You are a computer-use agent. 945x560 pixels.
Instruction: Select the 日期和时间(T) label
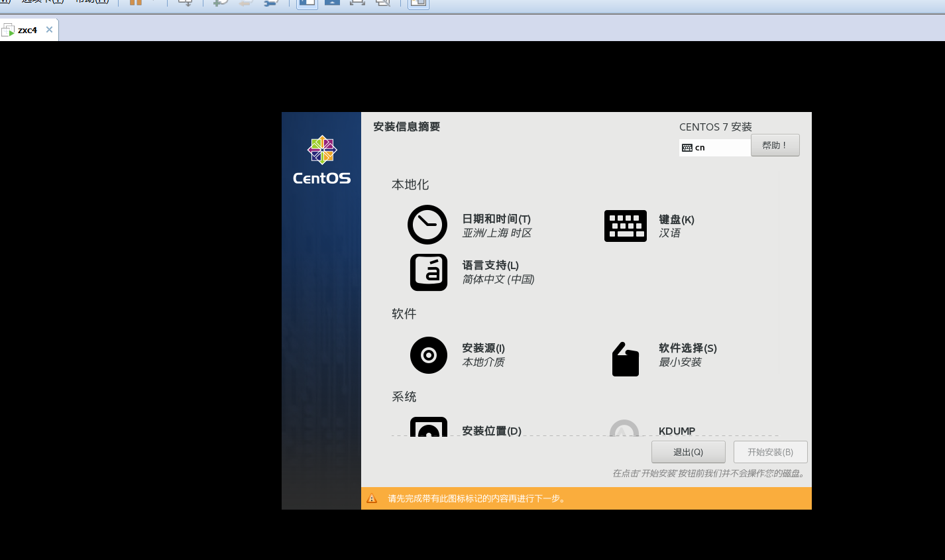[496, 219]
